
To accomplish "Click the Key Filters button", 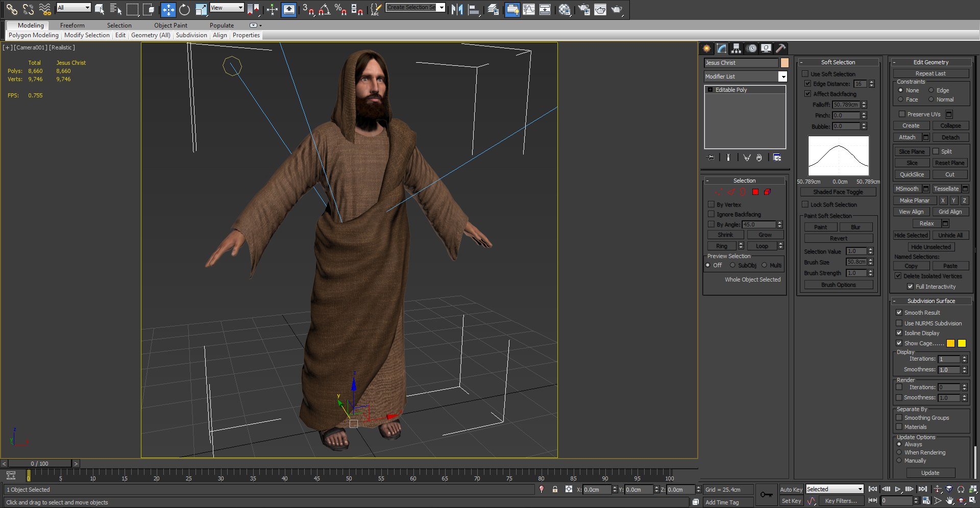I will [x=841, y=501].
